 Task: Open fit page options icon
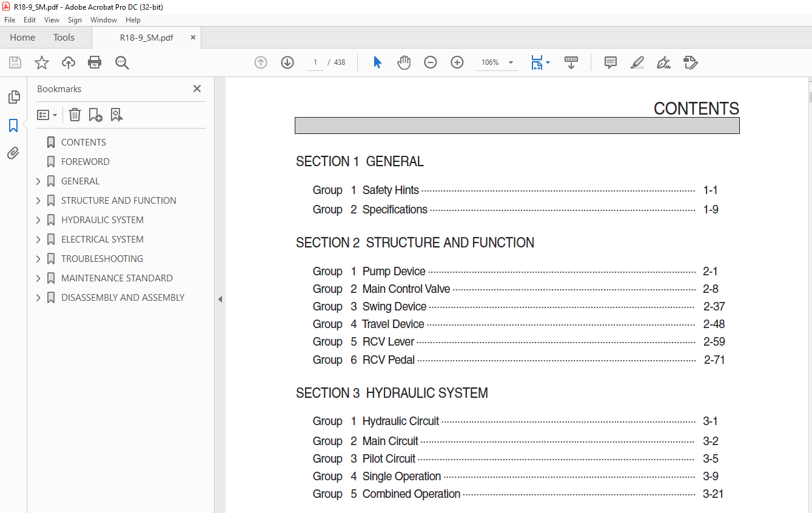coord(540,62)
